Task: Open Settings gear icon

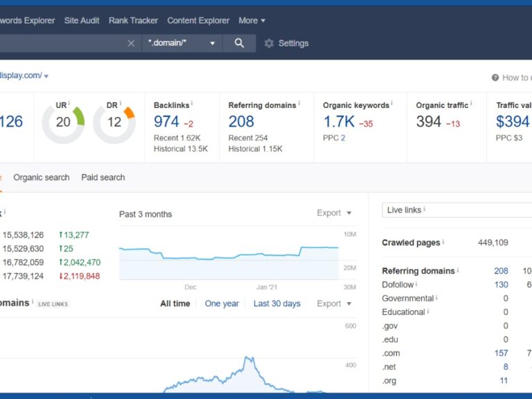Action: coord(269,43)
